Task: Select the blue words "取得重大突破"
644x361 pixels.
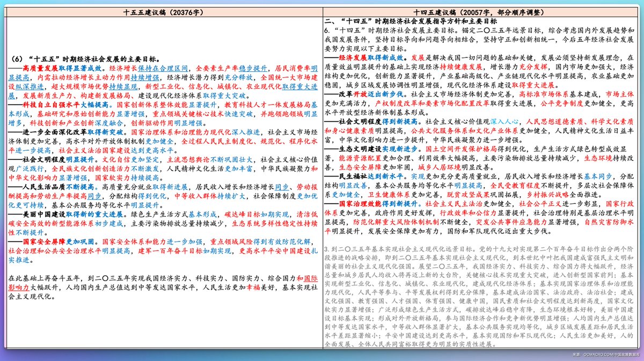Action: [225, 95]
